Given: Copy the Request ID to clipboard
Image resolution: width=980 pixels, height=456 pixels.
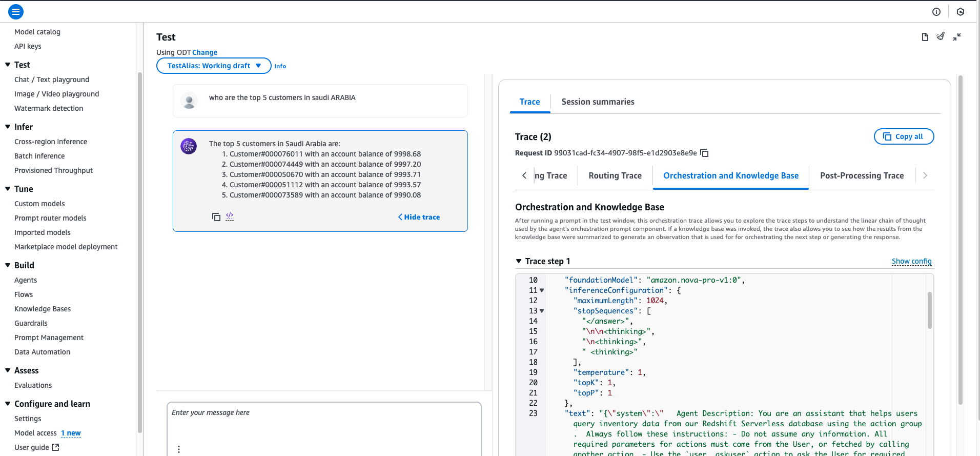Looking at the screenshot, I should [x=704, y=153].
